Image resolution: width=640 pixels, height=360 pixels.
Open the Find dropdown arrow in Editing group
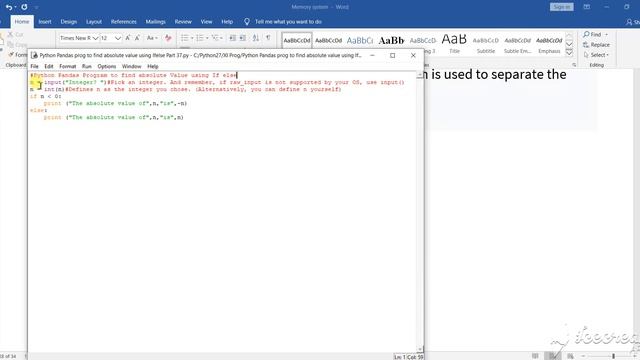click(x=607, y=35)
